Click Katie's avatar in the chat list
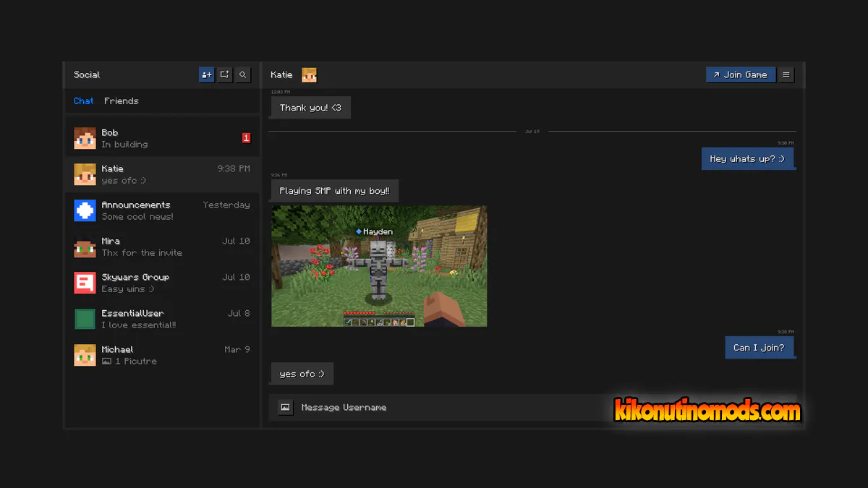Image resolution: width=868 pixels, height=488 pixels. pos(85,174)
